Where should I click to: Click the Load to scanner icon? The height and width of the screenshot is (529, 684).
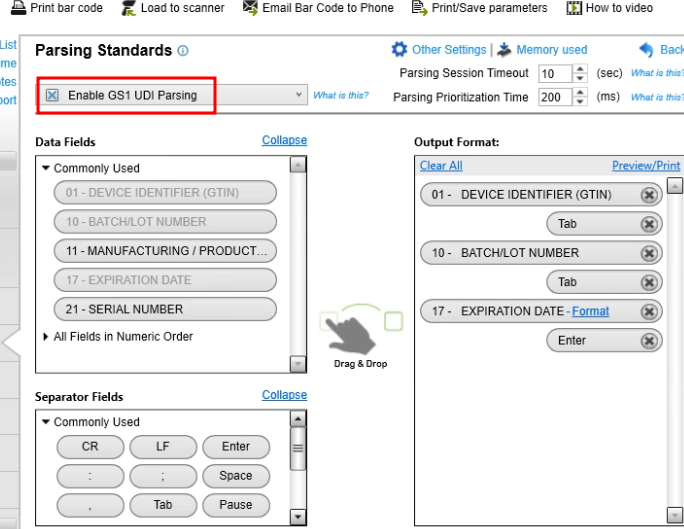tap(128, 7)
